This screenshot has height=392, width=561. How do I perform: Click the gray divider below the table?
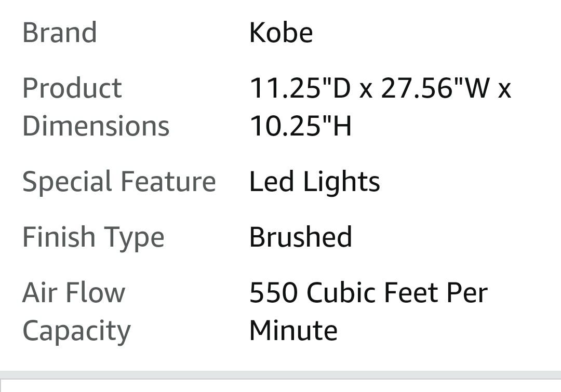click(280, 375)
